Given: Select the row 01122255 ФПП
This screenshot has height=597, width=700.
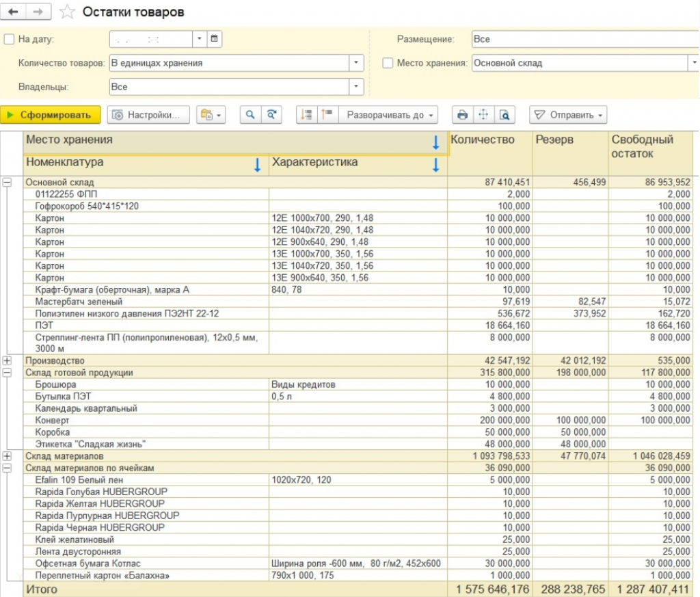Looking at the screenshot, I should tap(357, 194).
